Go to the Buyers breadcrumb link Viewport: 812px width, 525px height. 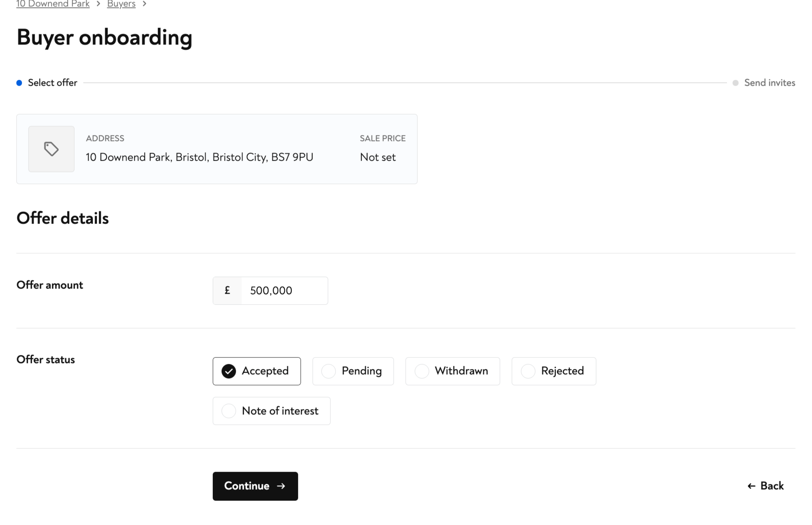click(x=121, y=4)
